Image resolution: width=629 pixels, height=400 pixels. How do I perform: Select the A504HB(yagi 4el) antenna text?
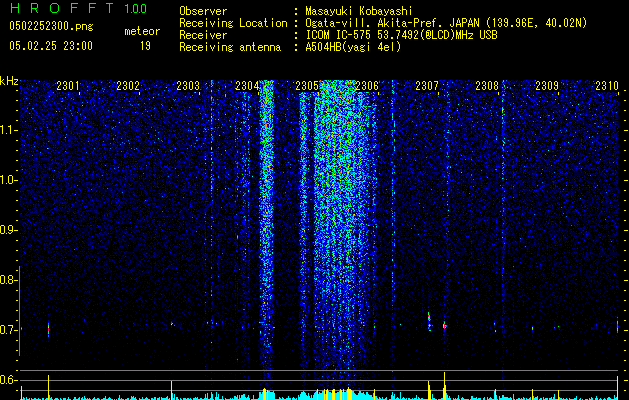[x=353, y=47]
